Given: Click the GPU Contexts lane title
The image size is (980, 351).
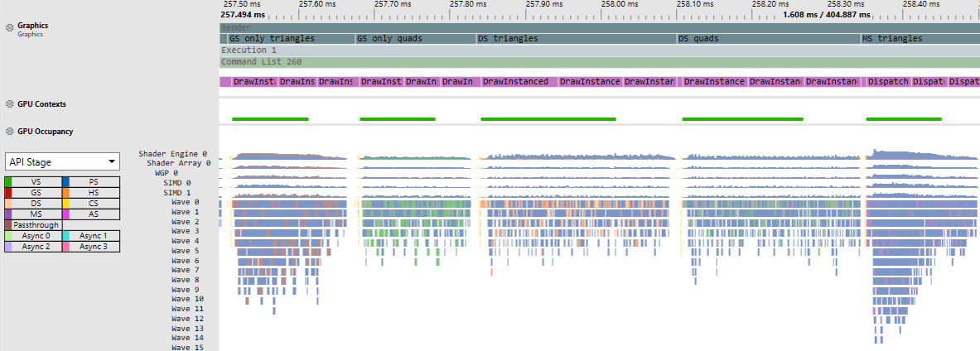Looking at the screenshot, I should click(42, 104).
